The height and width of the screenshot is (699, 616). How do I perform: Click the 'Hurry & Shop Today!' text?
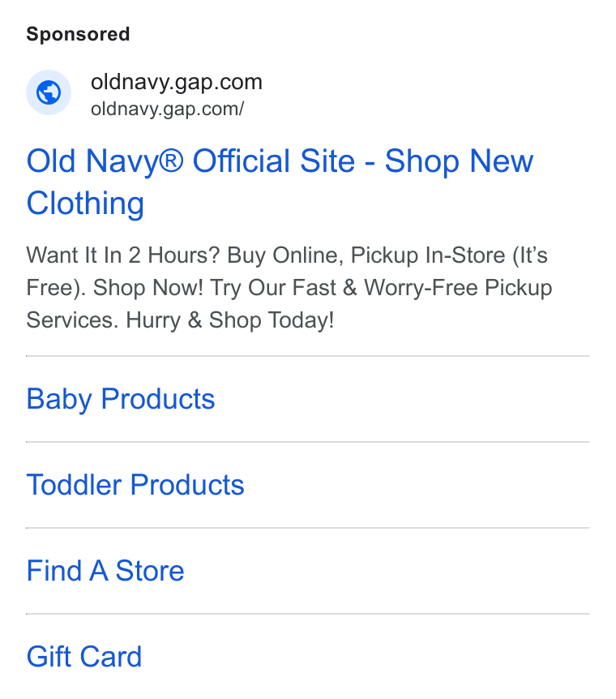pyautogui.click(x=230, y=320)
